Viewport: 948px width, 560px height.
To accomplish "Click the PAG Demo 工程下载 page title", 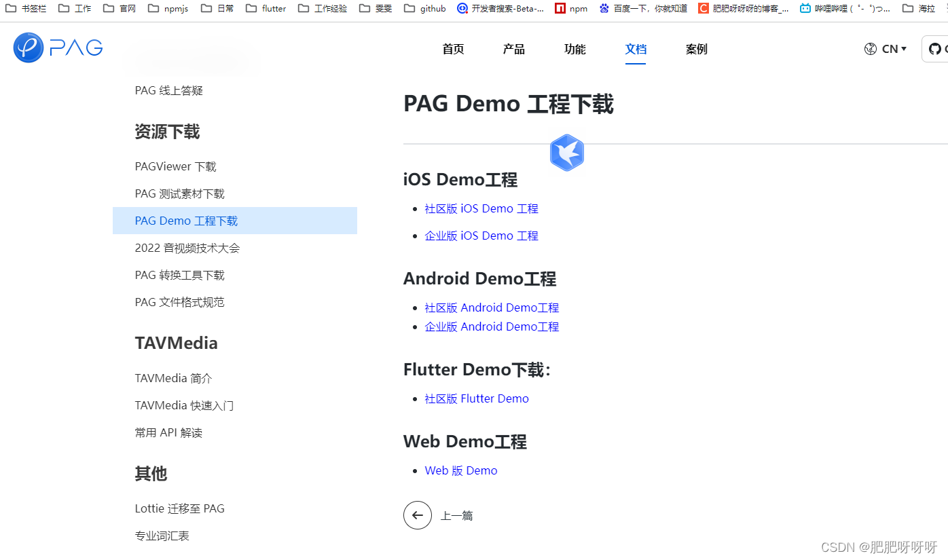I will point(509,104).
